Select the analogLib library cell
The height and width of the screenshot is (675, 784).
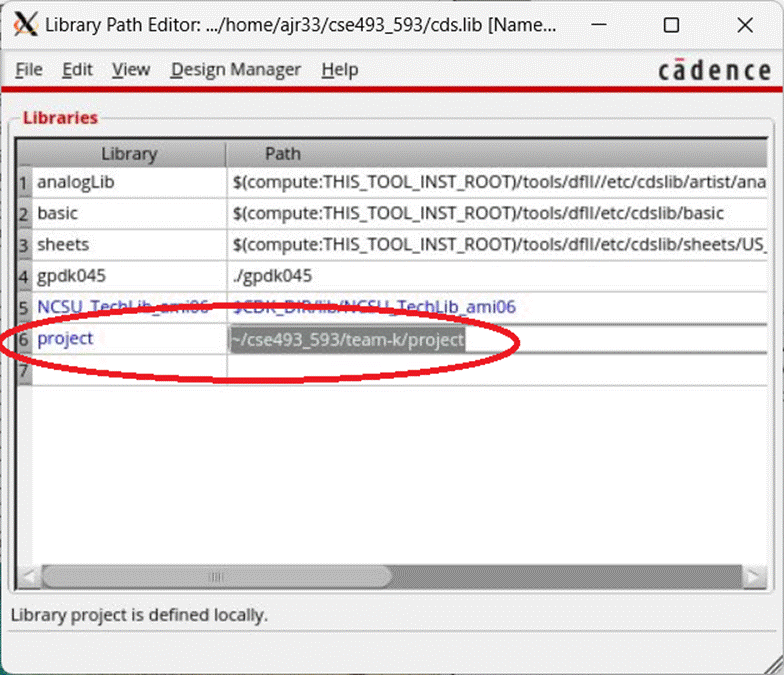click(129, 182)
